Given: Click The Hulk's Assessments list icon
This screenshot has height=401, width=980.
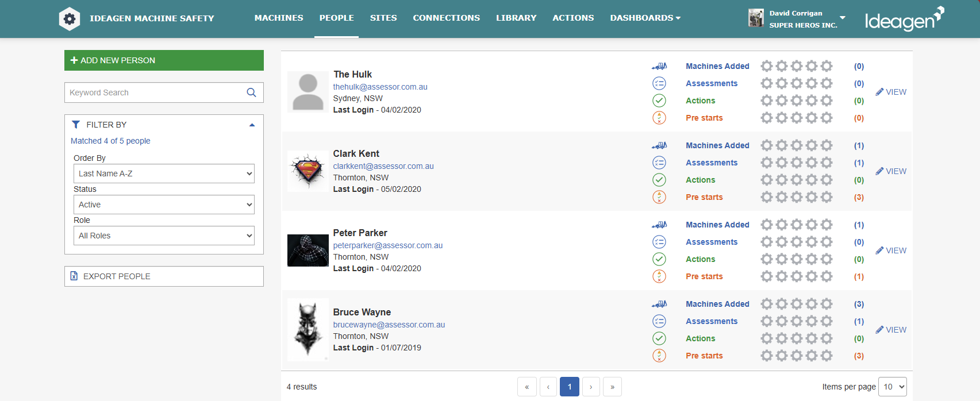Looking at the screenshot, I should click(x=659, y=83).
